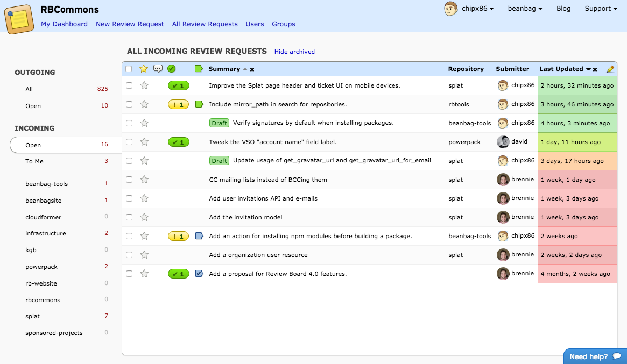
Task: Check the 'Update usage of get_gravatar_url' row checkbox
Action: [x=129, y=161]
